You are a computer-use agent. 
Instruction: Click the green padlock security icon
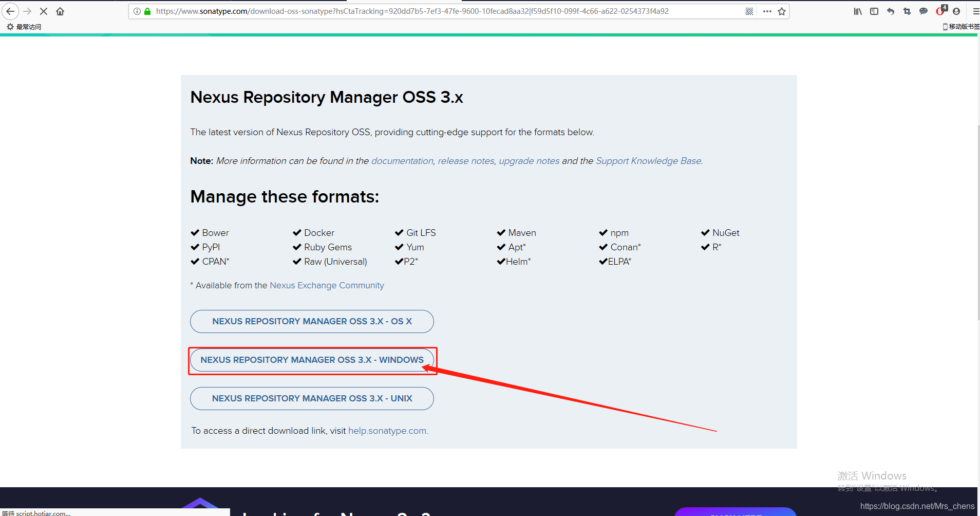[147, 11]
